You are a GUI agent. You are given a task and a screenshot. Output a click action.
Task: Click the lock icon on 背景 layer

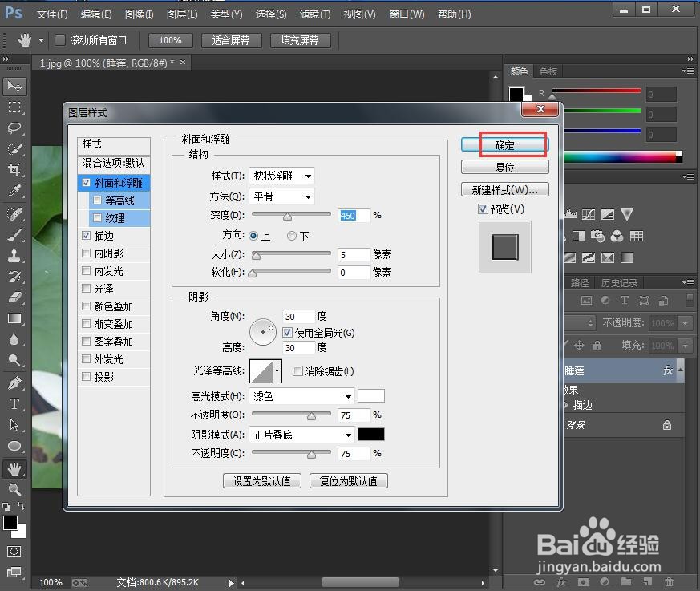(x=667, y=425)
